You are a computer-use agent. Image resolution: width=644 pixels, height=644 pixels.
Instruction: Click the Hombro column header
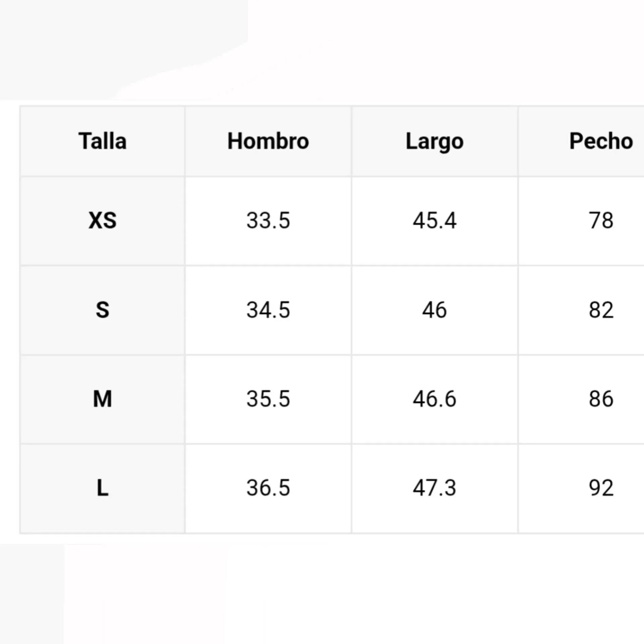(x=268, y=141)
